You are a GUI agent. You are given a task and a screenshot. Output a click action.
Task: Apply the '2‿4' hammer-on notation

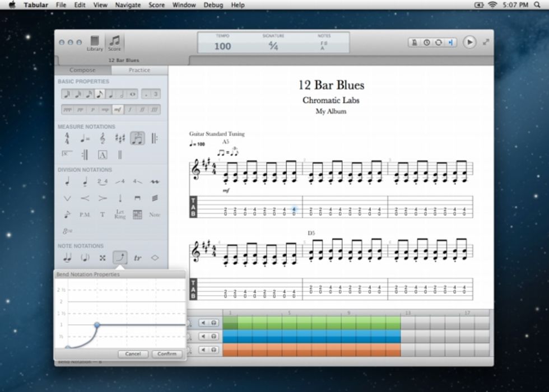point(102,181)
